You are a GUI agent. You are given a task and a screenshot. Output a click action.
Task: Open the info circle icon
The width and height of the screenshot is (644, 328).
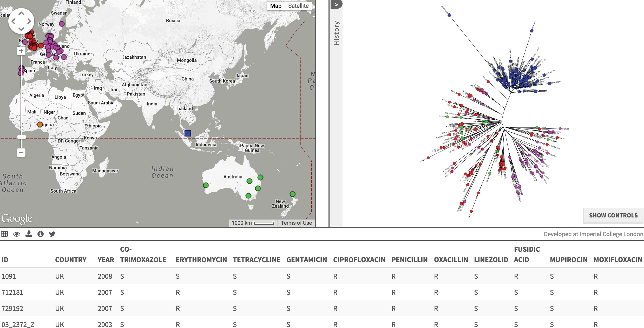point(41,234)
